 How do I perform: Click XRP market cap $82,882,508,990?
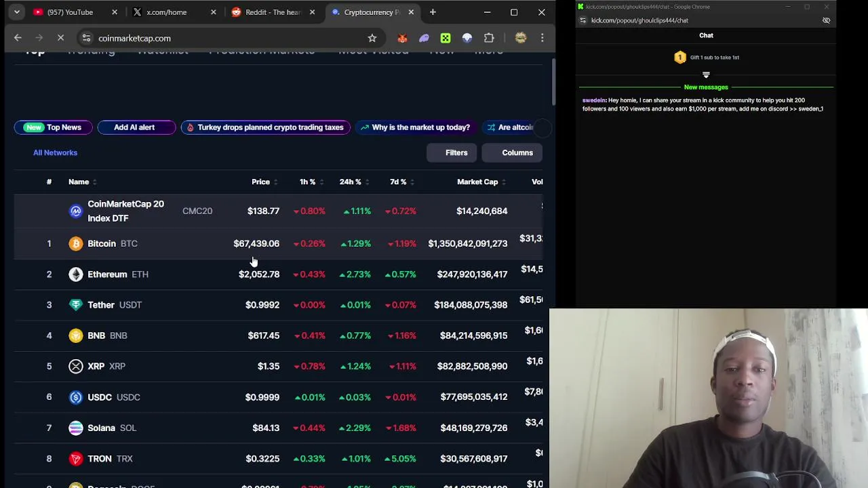pos(472,366)
